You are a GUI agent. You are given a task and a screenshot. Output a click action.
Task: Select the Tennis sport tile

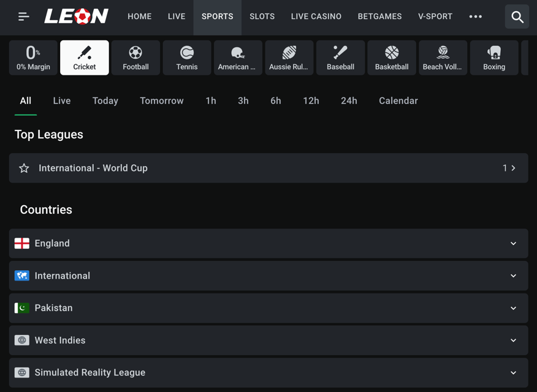187,58
